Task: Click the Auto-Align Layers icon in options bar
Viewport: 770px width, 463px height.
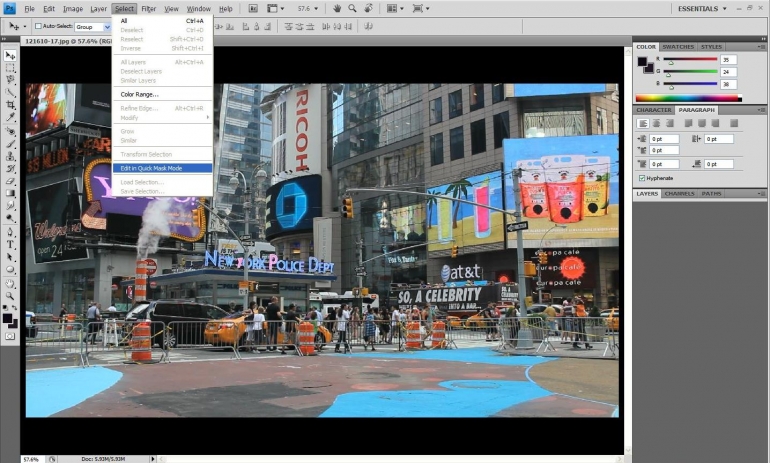Action: click(x=368, y=27)
